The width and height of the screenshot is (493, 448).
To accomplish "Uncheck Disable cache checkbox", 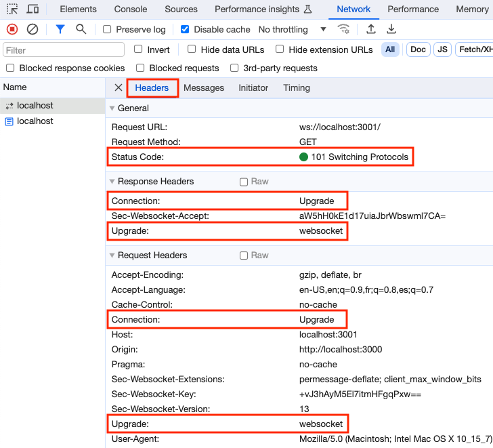I will click(185, 29).
